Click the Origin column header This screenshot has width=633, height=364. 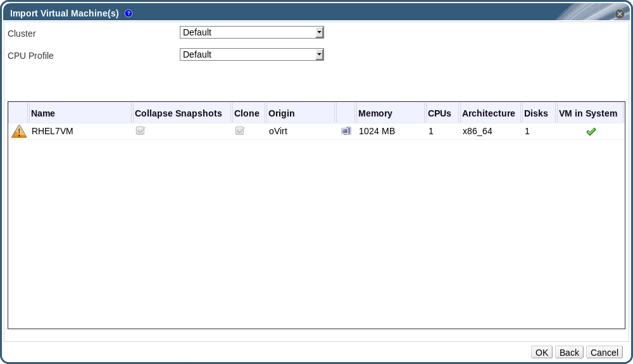[x=282, y=113]
